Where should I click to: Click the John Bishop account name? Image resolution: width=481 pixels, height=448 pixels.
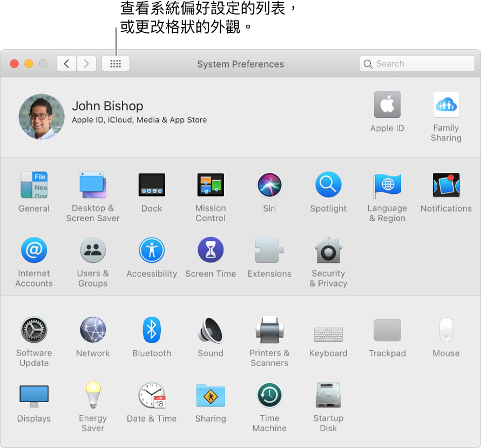107,106
